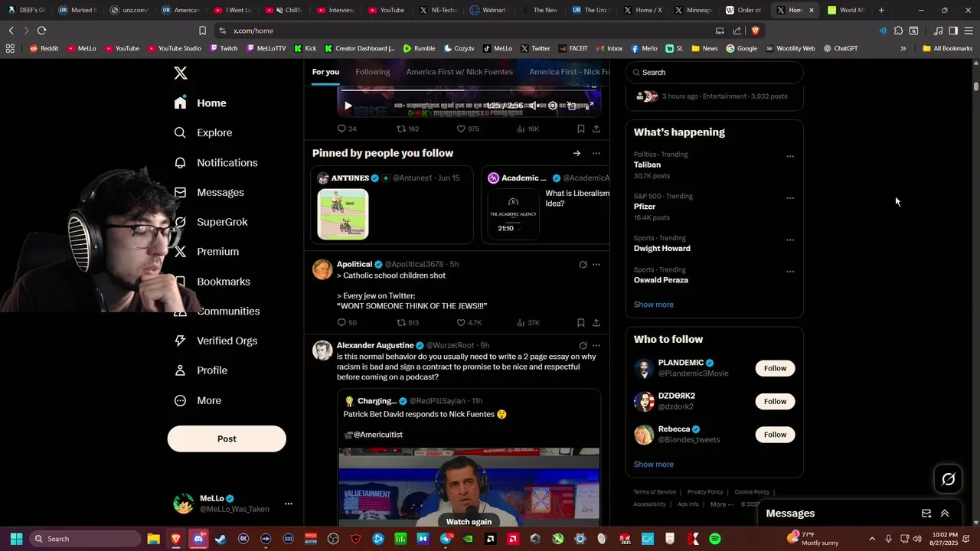Expand the hidden bookmarks overflow chevron
The width and height of the screenshot is (980, 551).
coord(903,48)
